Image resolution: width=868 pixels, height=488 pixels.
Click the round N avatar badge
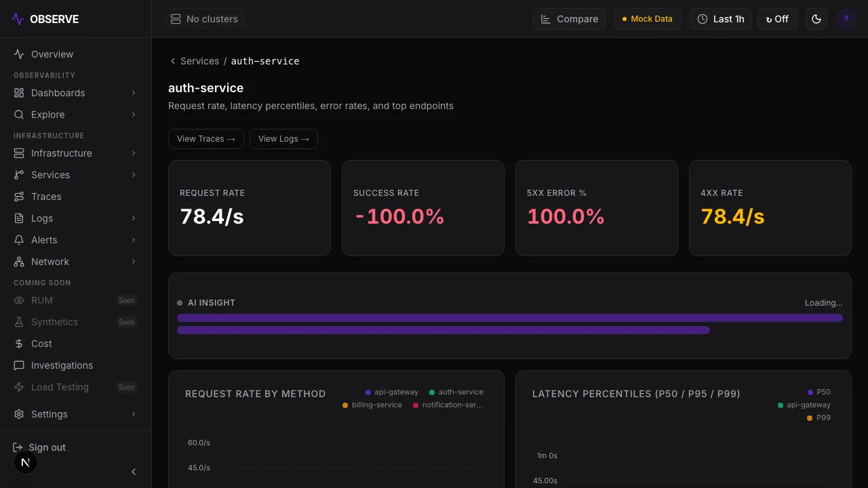pos(26,463)
